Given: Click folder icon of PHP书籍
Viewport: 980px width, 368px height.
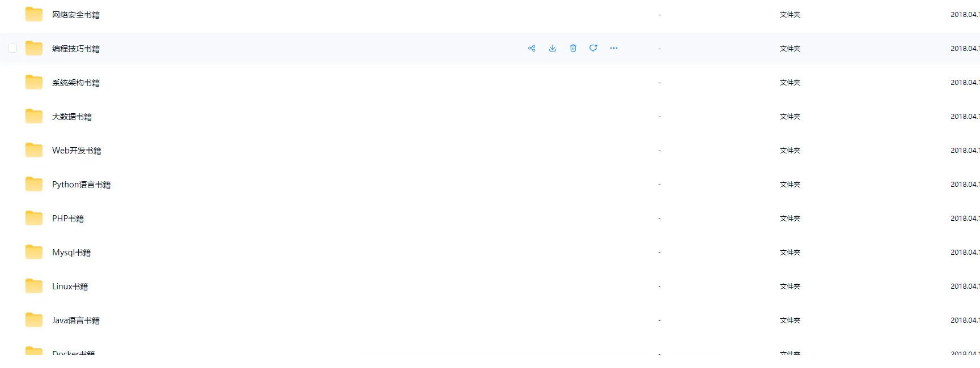Looking at the screenshot, I should pyautogui.click(x=34, y=218).
